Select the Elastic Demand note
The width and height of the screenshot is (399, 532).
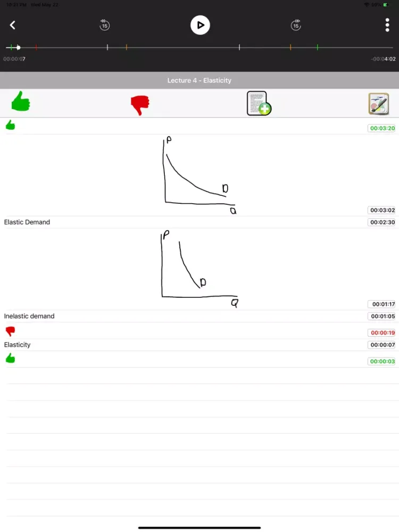(27, 222)
